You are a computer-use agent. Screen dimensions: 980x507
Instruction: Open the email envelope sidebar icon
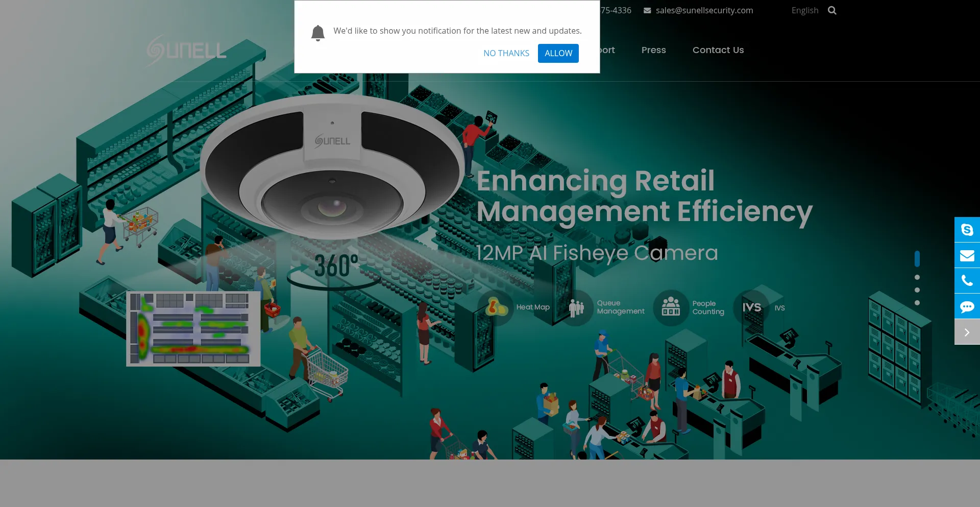point(967,255)
